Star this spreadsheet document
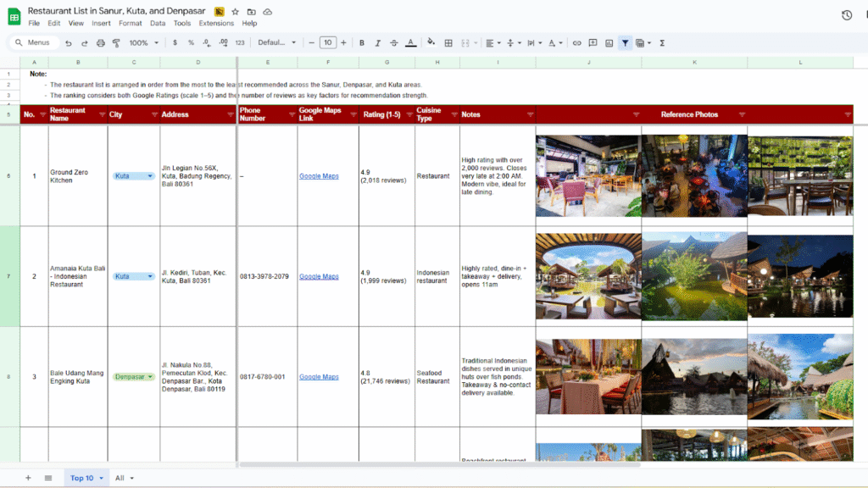This screenshot has width=868, height=488. click(235, 12)
